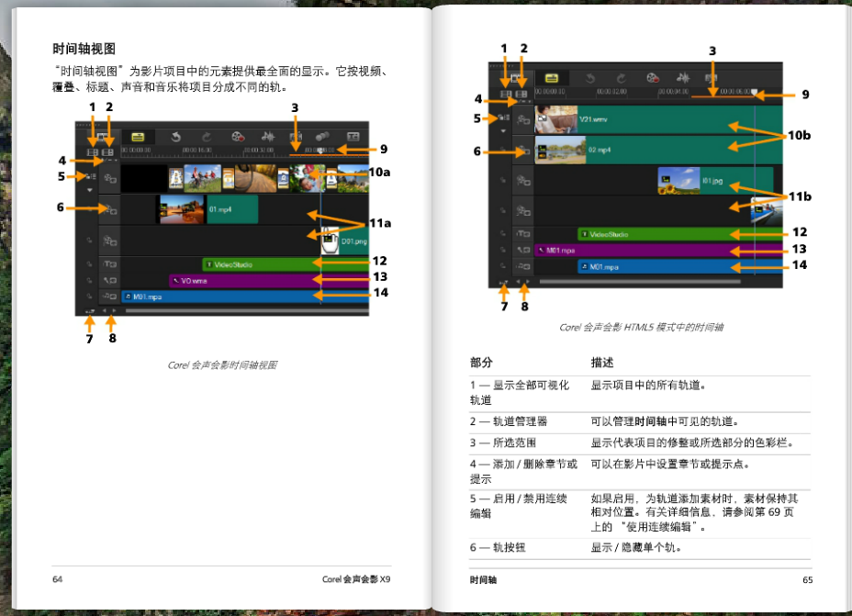Select yellow Timeline view icon in left figure
This screenshot has width=852, height=616.
[138, 137]
